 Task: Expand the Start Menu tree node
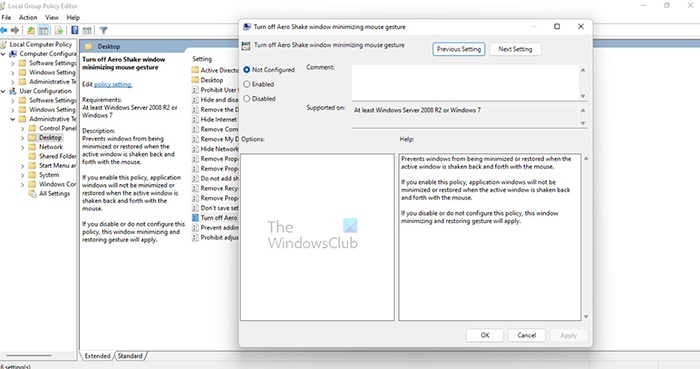tap(22, 166)
